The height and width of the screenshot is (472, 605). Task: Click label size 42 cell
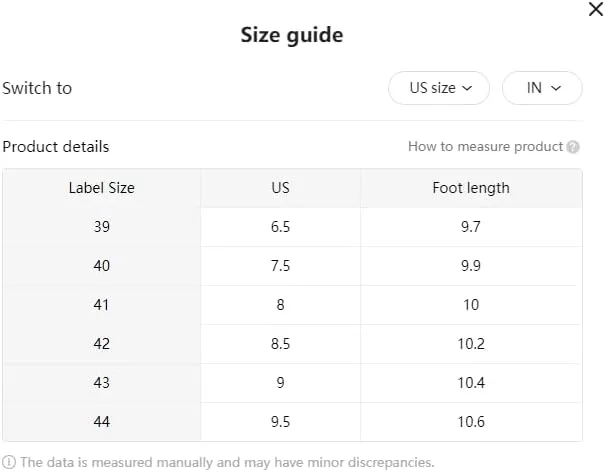102,343
